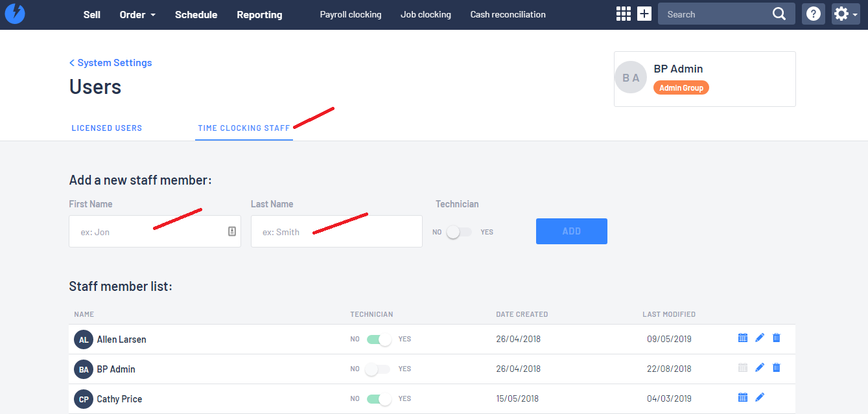868x414 pixels.
Task: Open the settings gear dropdown
Action: pyautogui.click(x=845, y=14)
